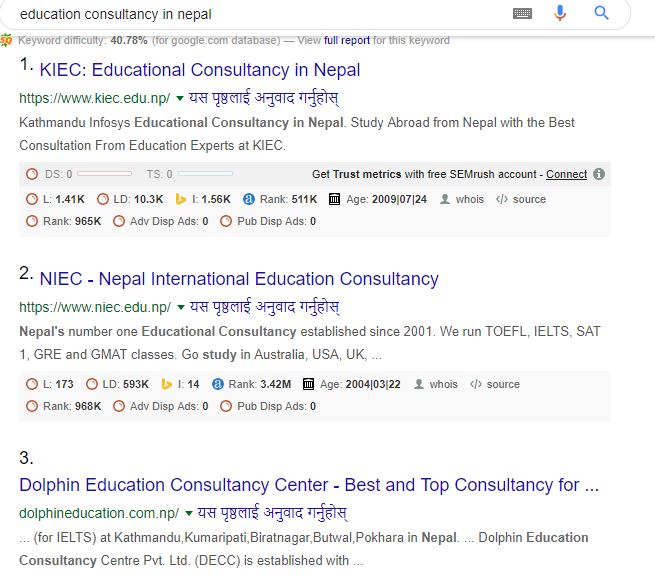This screenshot has width=655, height=575.
Task: Click the blue search magnifier icon
Action: (x=601, y=13)
